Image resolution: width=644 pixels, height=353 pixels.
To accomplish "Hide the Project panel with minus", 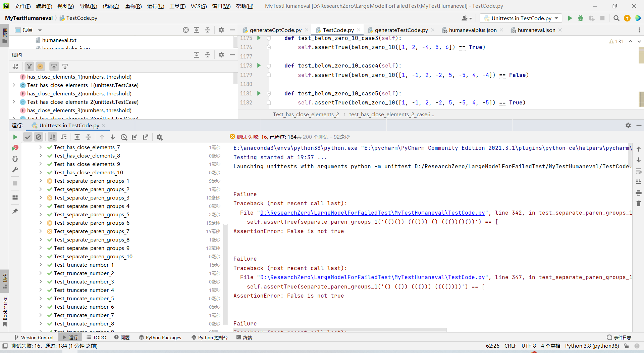I will pos(232,30).
